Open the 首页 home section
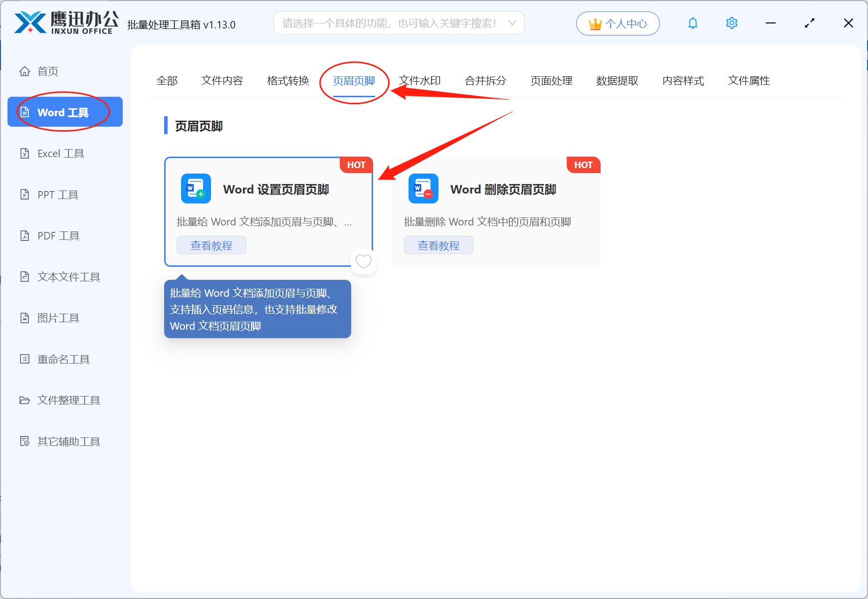The width and height of the screenshot is (868, 599). tap(47, 71)
